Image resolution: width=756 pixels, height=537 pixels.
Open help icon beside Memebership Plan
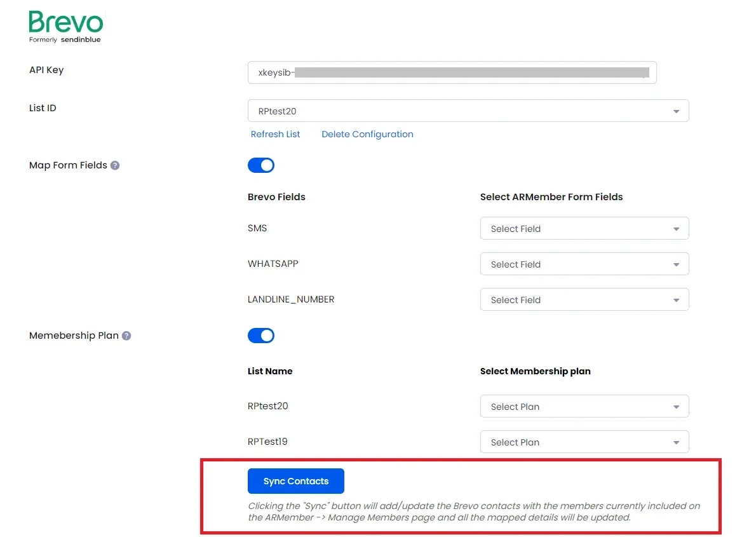tap(126, 336)
